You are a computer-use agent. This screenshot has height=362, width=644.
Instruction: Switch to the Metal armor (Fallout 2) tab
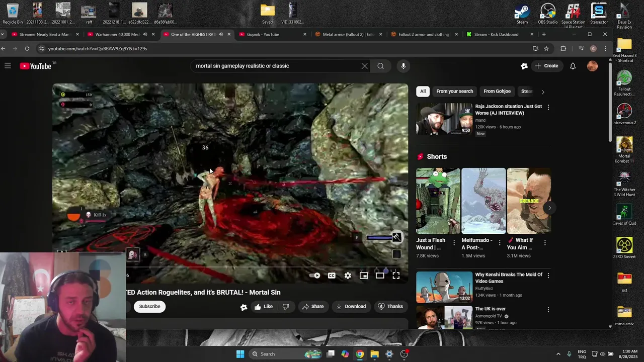pyautogui.click(x=348, y=34)
